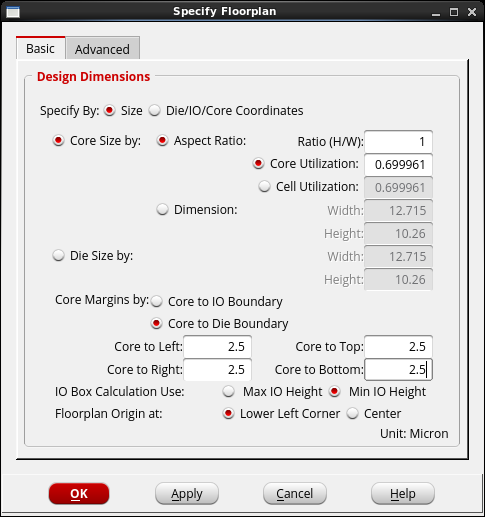The image size is (485, 517).
Task: Enable the Dimension radio option
Action: (x=162, y=210)
